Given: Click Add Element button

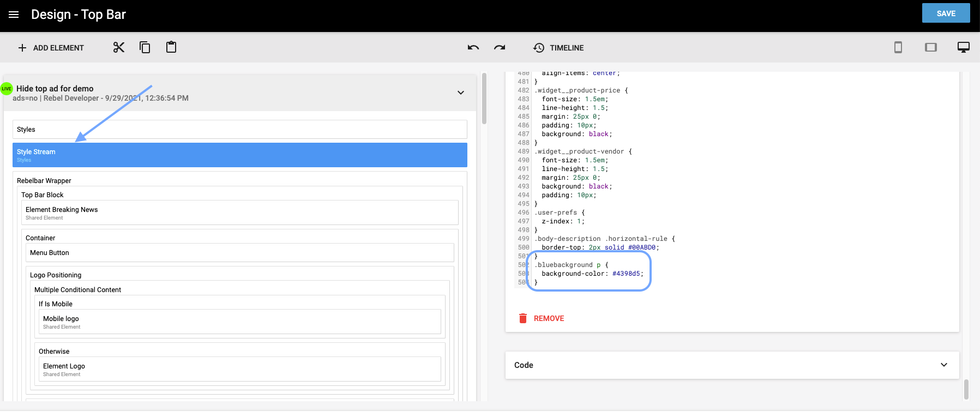Looking at the screenshot, I should [x=51, y=48].
